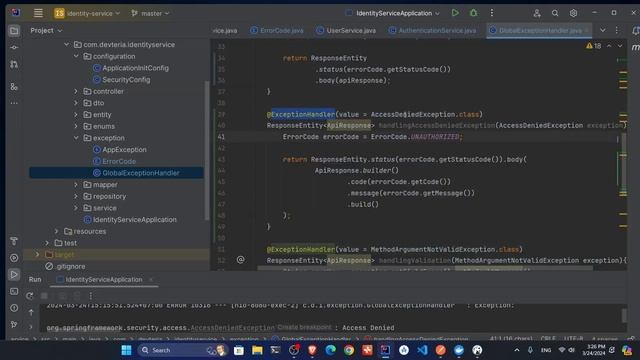640x360 pixels.
Task: Open the master branch dropdown
Action: pos(150,13)
